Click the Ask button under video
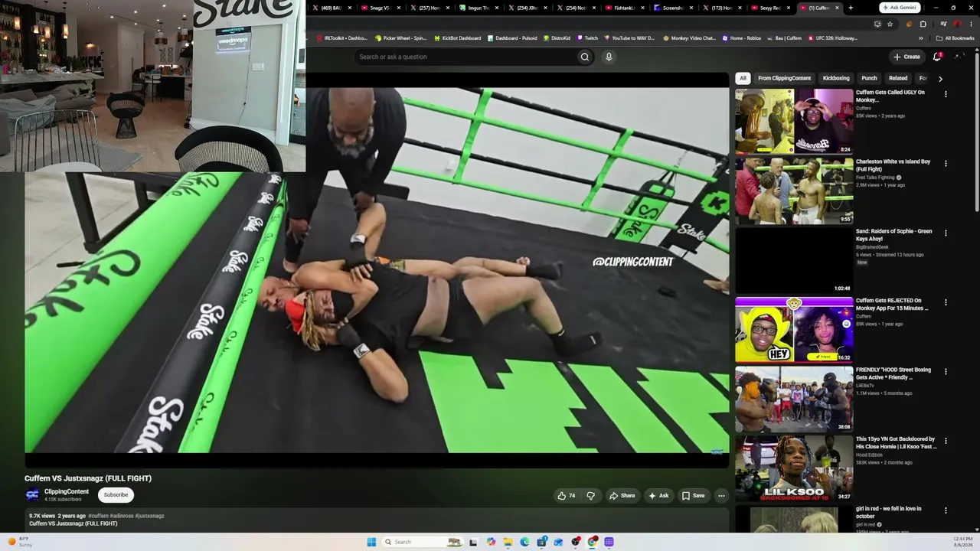Screen dimensions: 980x551 658,496
